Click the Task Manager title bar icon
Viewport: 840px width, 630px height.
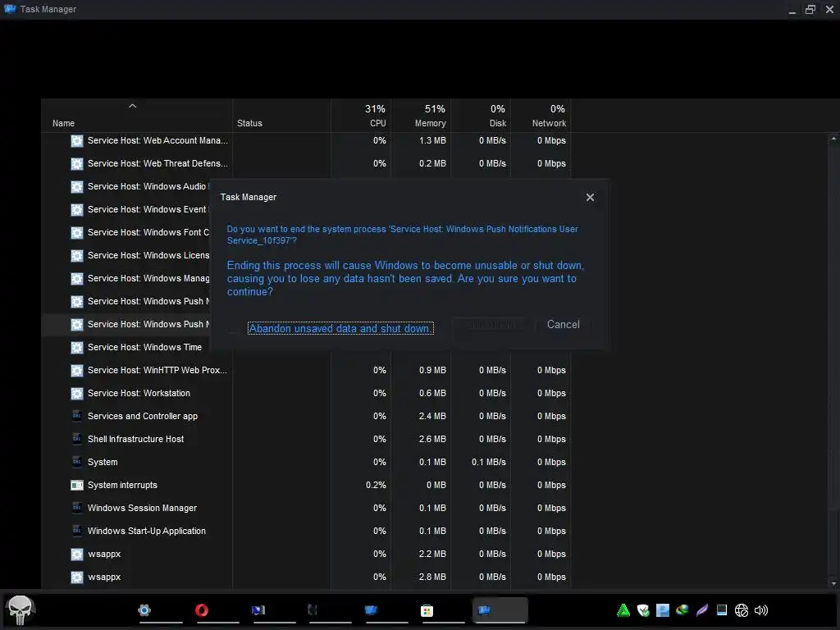10,9
